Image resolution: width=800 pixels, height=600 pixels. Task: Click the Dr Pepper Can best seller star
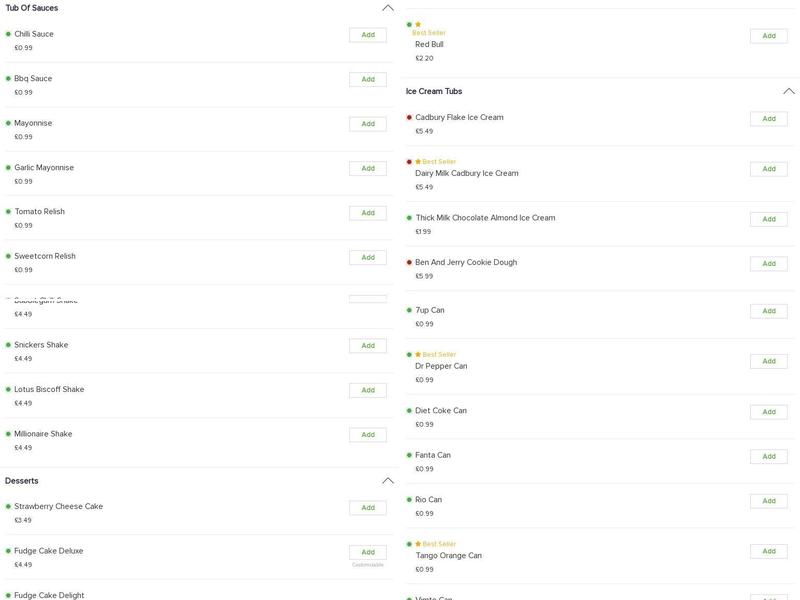pos(418,355)
